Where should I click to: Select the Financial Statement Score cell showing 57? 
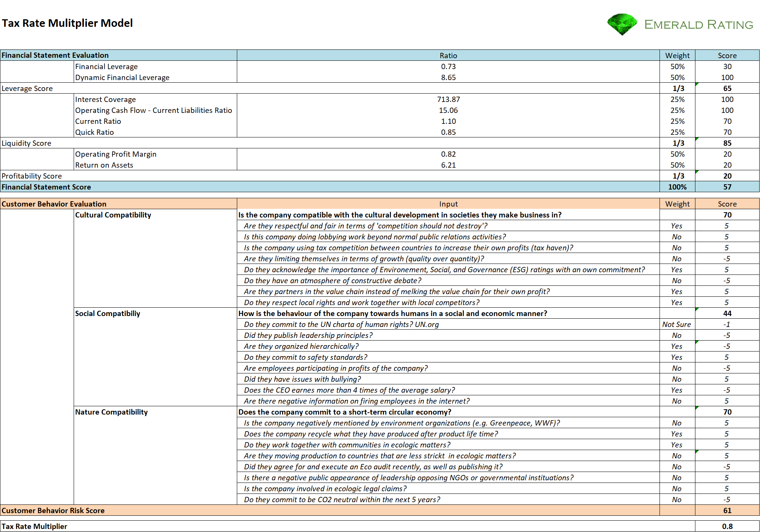(727, 187)
